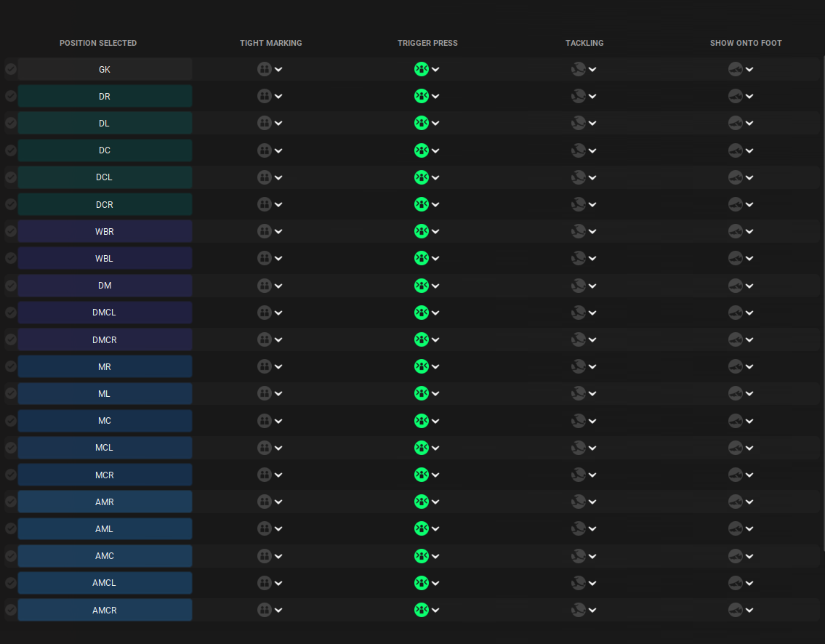
Task: Toggle the checkmark next to GK position
Action: (x=11, y=69)
